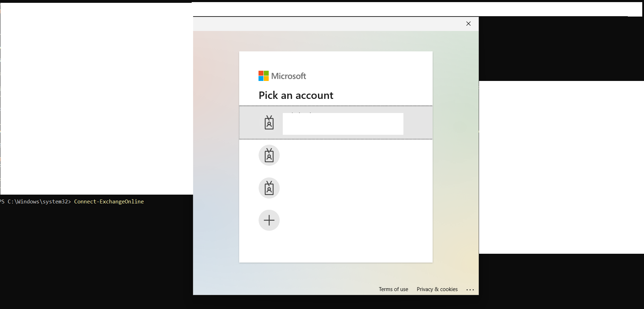Choose the third account badge icon in list
Viewport: 644px width, 309px height.
269,188
